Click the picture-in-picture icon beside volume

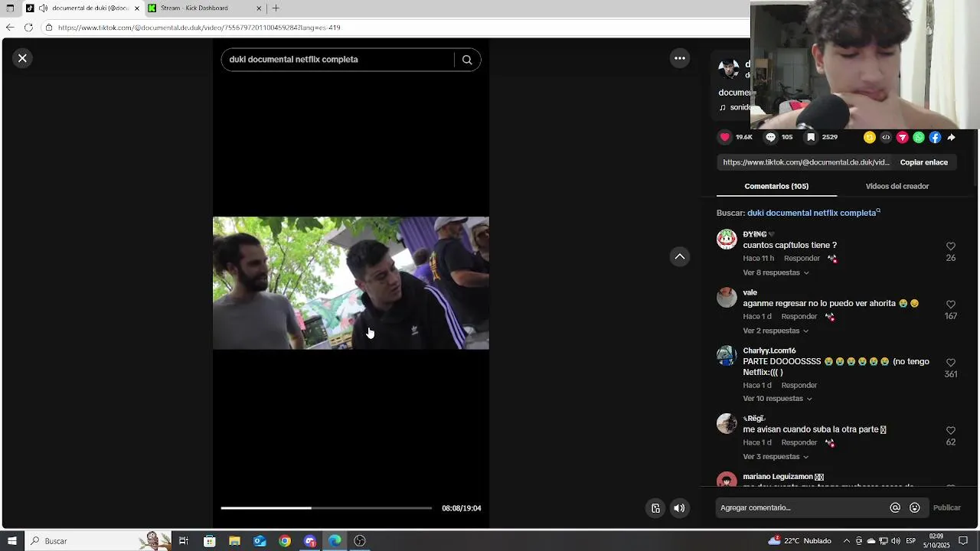655,508
